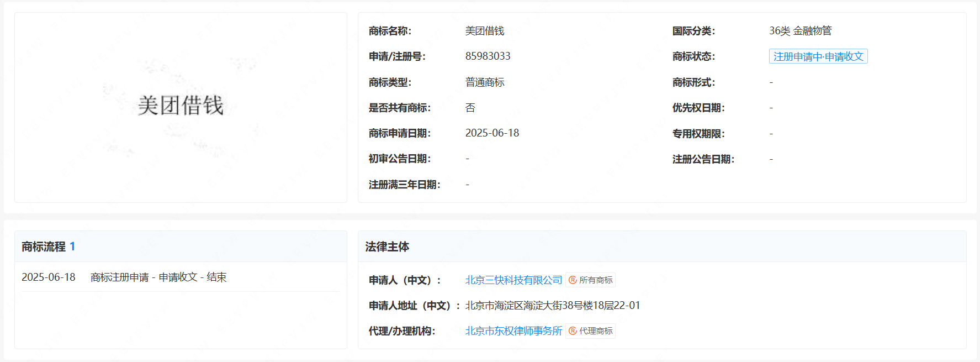Screen dimensions: 980x362
Task: Open the 北京三快科技有限公司 applicant link
Action: (513, 280)
